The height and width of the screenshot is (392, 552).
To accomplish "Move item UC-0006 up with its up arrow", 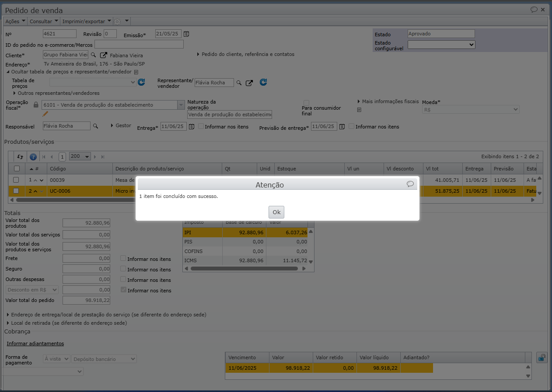I will pyautogui.click(x=35, y=191).
